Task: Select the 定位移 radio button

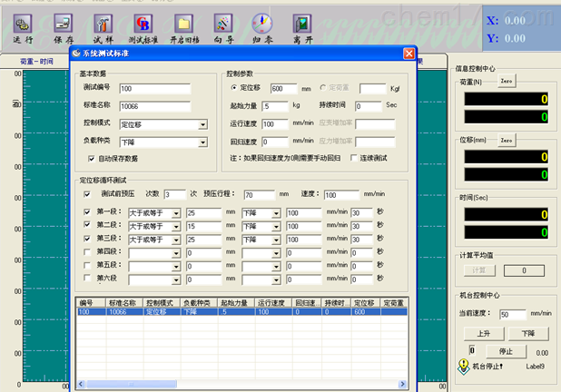Action: pos(235,88)
